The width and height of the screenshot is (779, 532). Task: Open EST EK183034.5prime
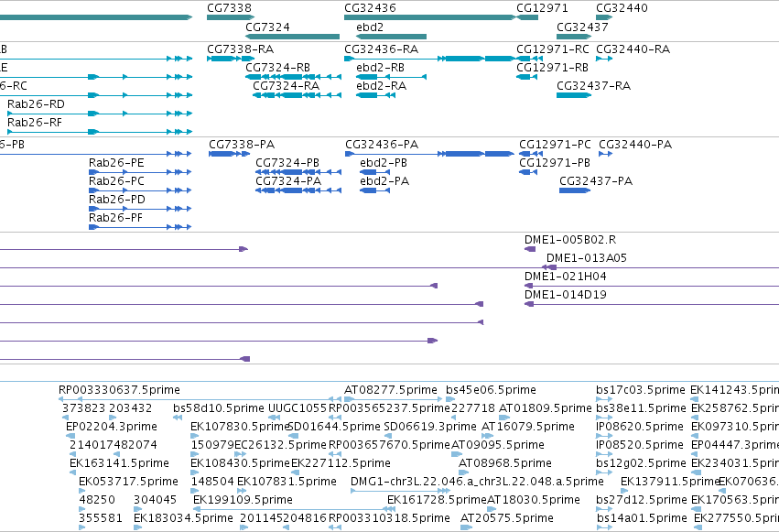(x=183, y=518)
